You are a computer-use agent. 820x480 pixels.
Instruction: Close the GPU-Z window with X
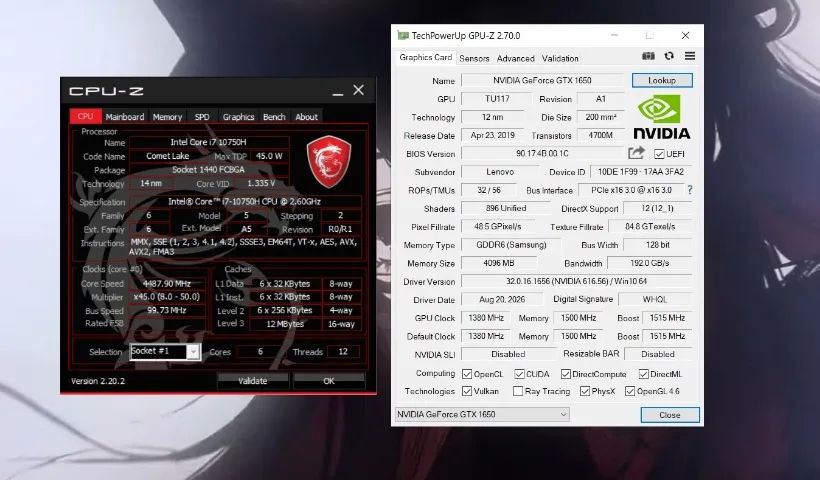point(685,36)
